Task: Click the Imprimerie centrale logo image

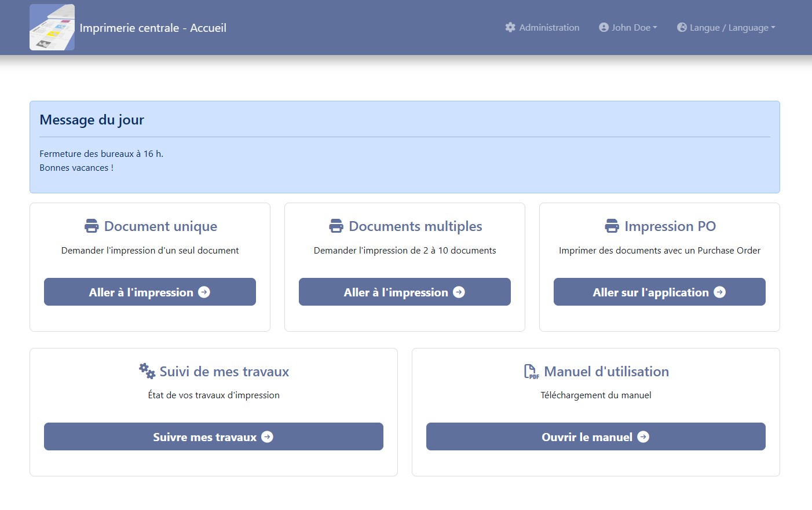Action: 52,27
